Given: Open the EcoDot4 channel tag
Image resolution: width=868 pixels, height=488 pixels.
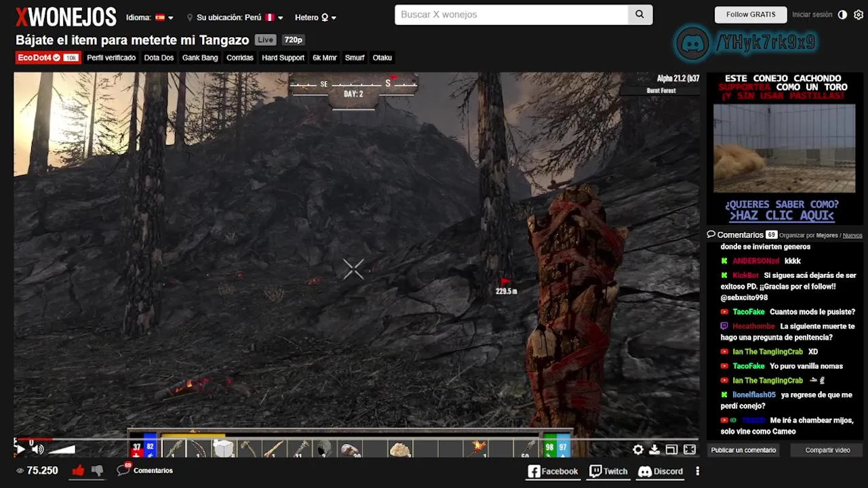Looking at the screenshot, I should (x=47, y=58).
